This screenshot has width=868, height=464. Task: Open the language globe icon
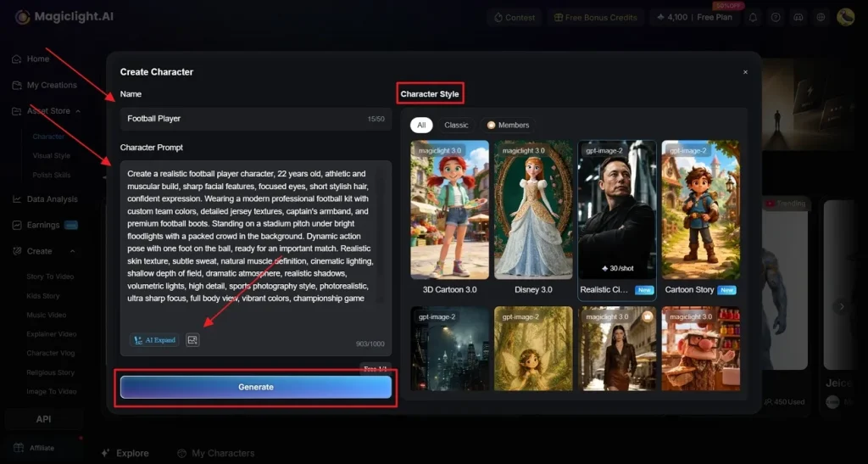pyautogui.click(x=821, y=17)
